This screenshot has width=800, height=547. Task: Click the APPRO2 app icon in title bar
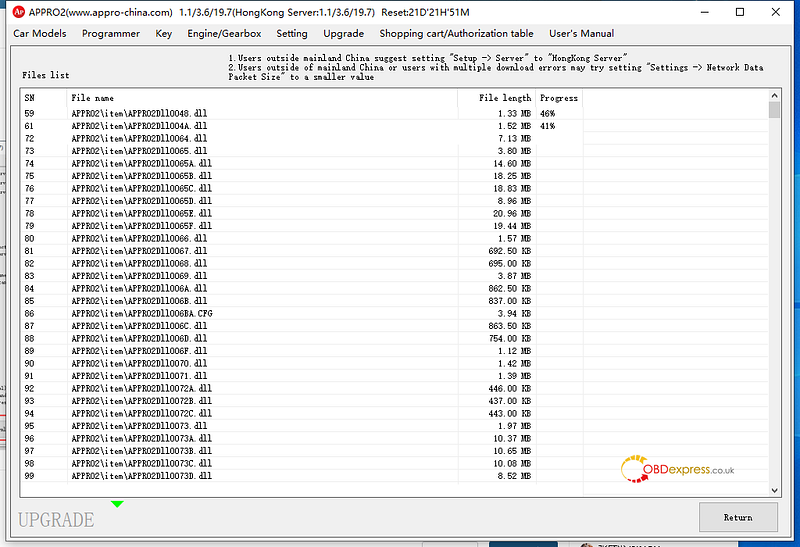point(18,12)
